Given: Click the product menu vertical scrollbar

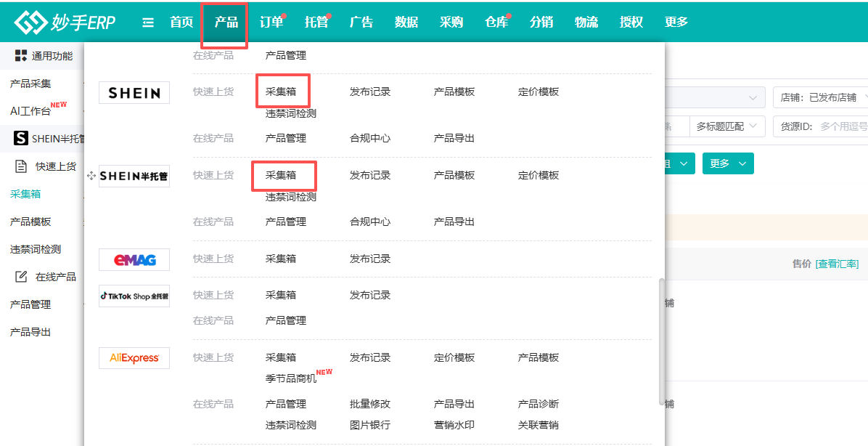Looking at the screenshot, I should pos(661,342).
